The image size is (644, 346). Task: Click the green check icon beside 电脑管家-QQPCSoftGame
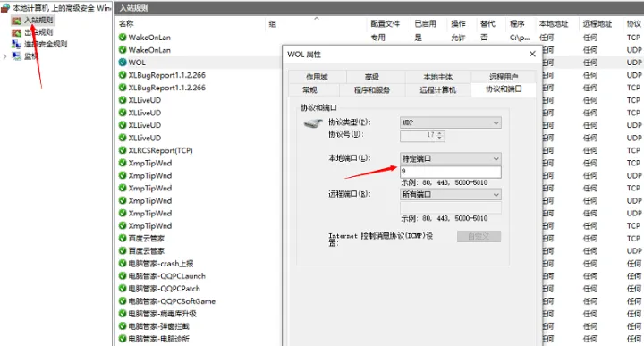[123, 301]
